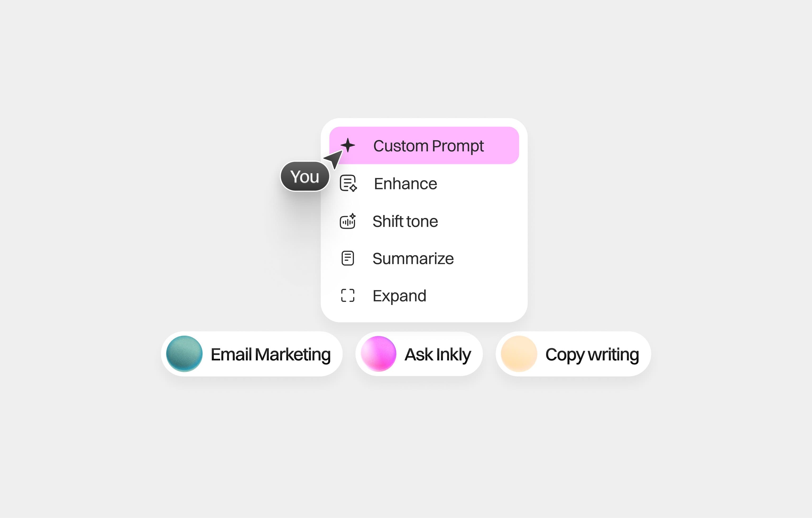Click the Enhance document-sparkle icon
Viewport: 812px width, 518px height.
348,183
